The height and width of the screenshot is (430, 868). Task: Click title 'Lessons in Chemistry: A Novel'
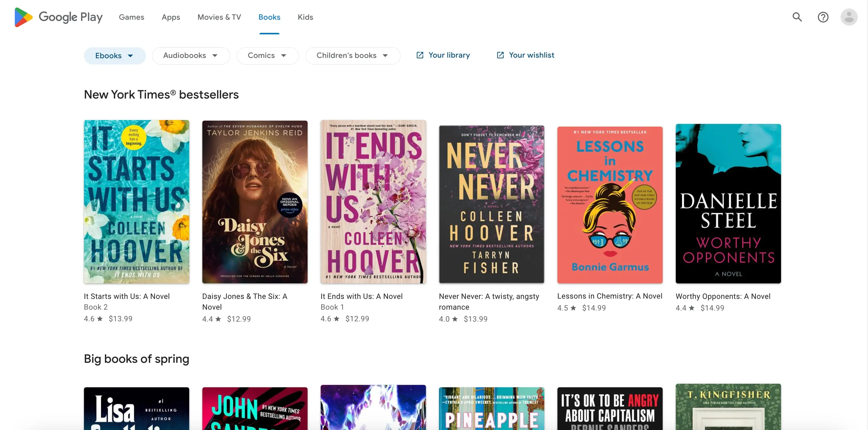click(x=609, y=296)
